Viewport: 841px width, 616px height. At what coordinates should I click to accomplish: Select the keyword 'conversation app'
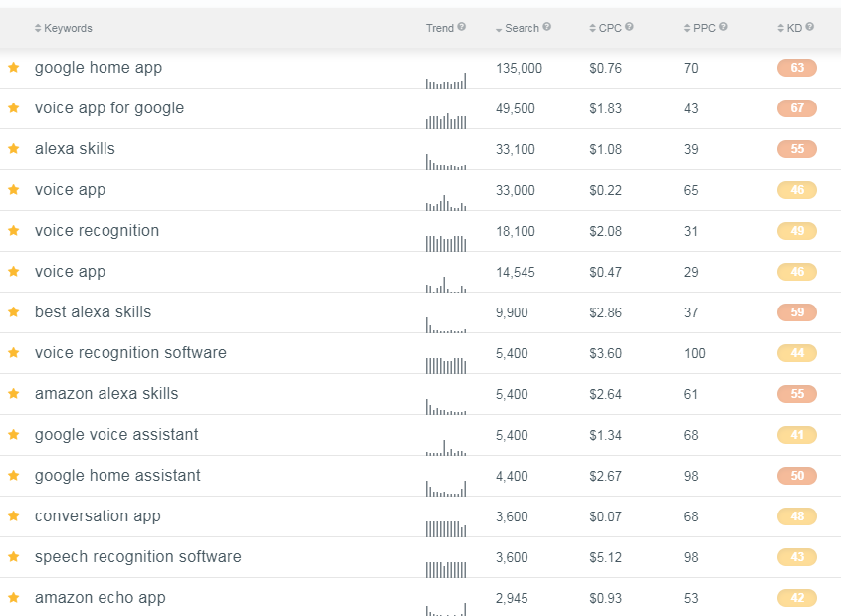pos(98,516)
